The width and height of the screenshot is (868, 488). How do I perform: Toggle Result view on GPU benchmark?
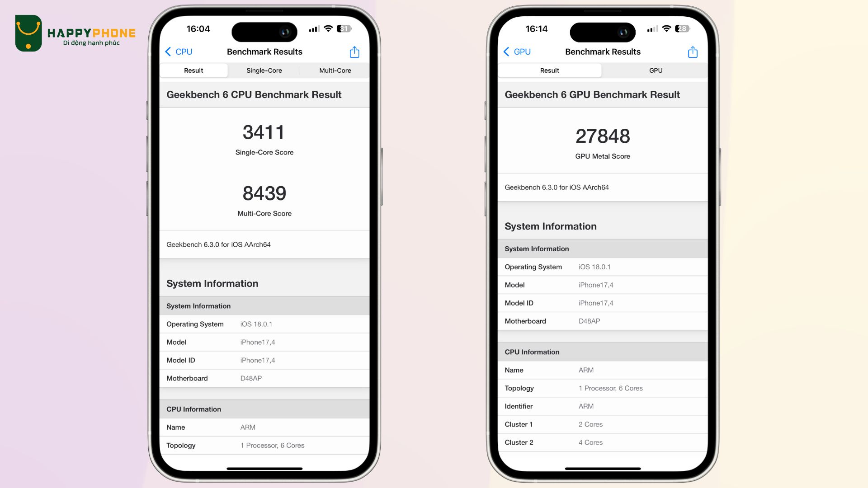click(549, 70)
